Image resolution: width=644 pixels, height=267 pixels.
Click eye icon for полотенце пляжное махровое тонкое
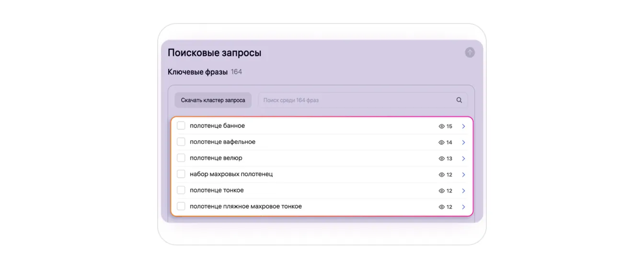(442, 207)
